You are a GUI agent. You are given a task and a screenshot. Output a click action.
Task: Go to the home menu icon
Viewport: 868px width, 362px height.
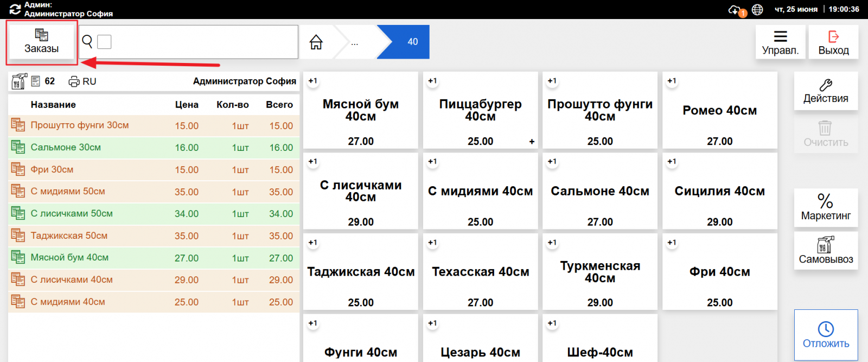click(x=316, y=42)
